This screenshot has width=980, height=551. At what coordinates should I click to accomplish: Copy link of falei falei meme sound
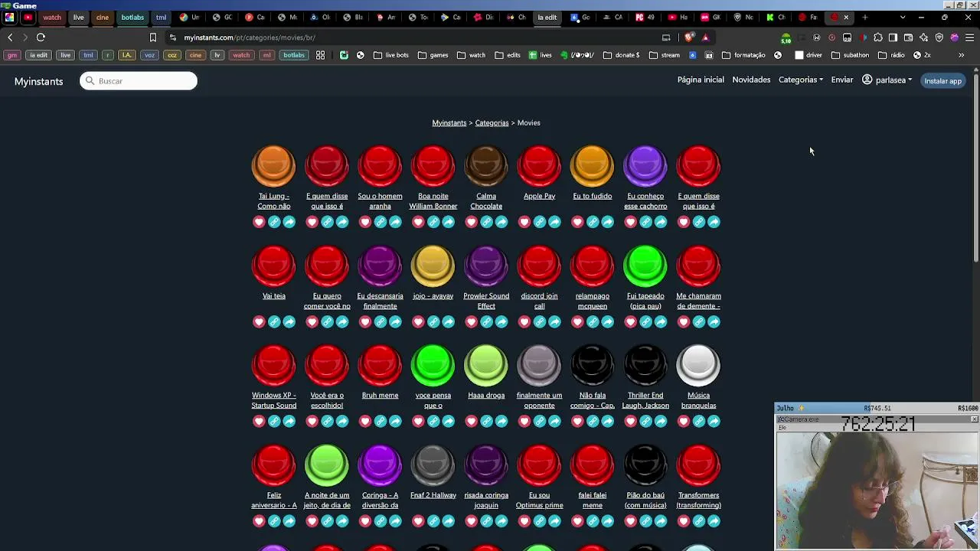(593, 521)
